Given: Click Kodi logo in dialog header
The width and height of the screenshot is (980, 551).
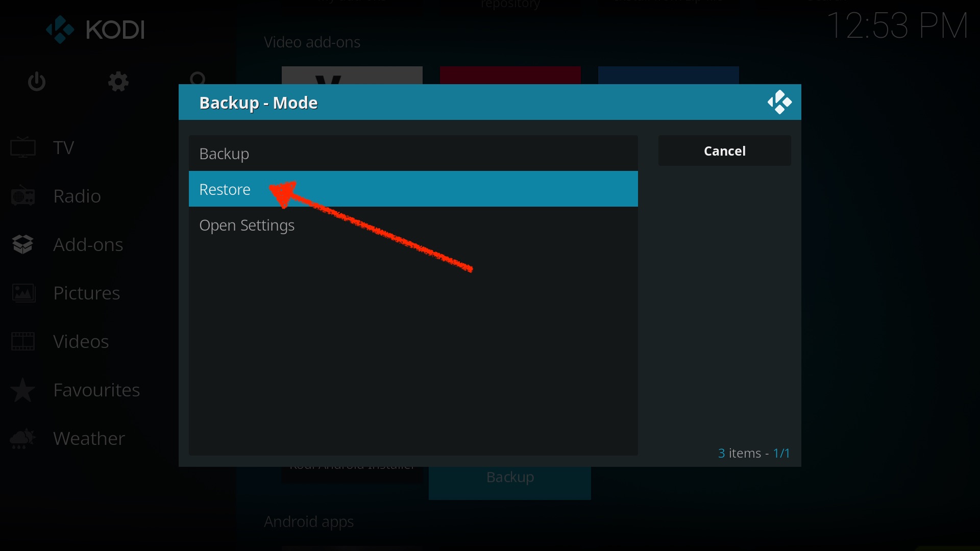Looking at the screenshot, I should pyautogui.click(x=779, y=103).
